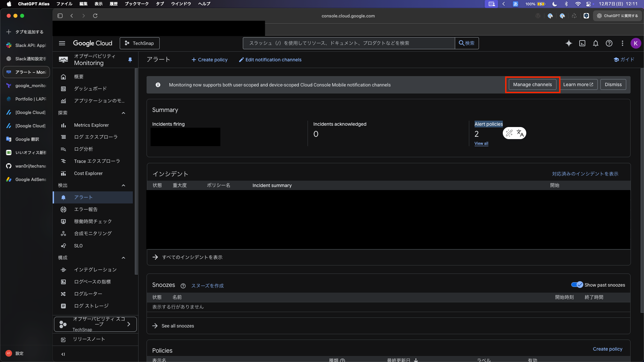The image size is (644, 362).
Task: Click the collapse sidebar arrow icon
Action: pos(63,354)
